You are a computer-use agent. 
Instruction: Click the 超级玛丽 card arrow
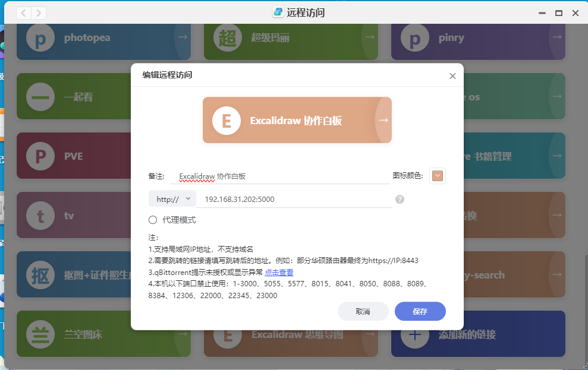pyautogui.click(x=370, y=37)
